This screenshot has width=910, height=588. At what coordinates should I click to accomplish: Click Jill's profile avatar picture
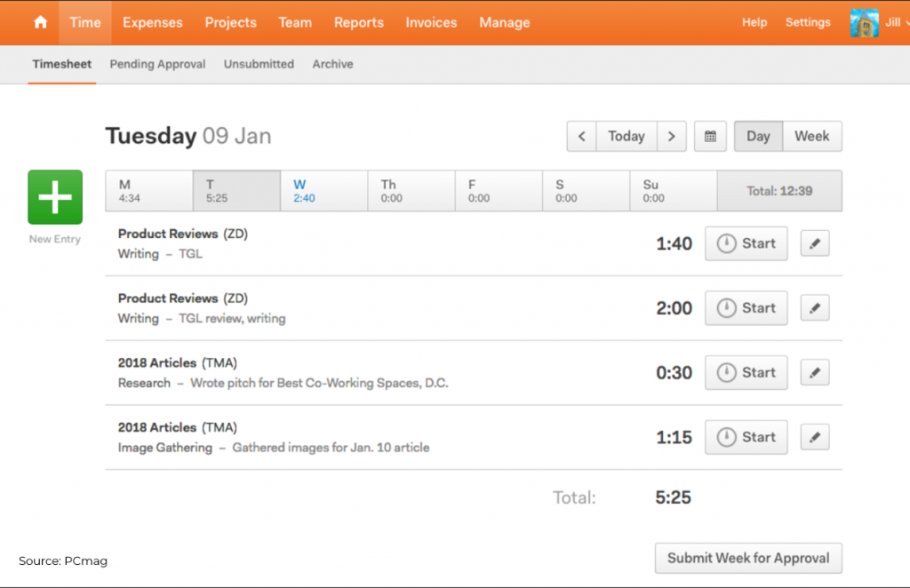[x=864, y=22]
